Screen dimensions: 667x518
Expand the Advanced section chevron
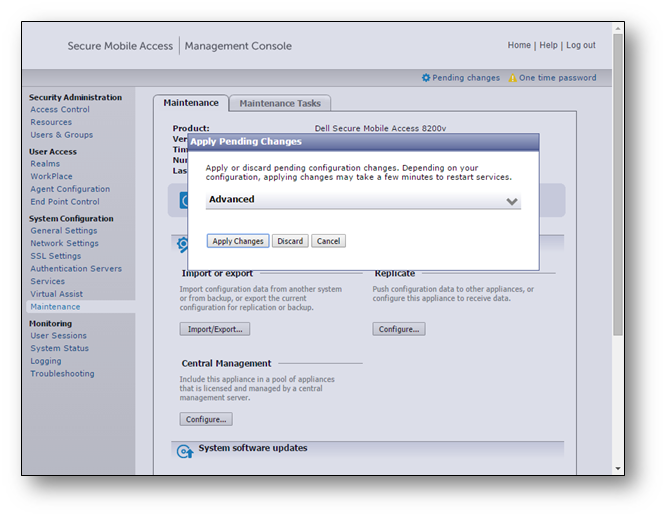pyautogui.click(x=512, y=201)
